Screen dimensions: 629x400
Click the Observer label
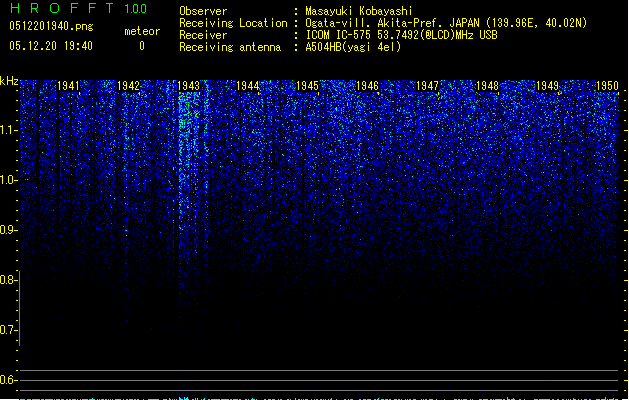pyautogui.click(x=203, y=11)
